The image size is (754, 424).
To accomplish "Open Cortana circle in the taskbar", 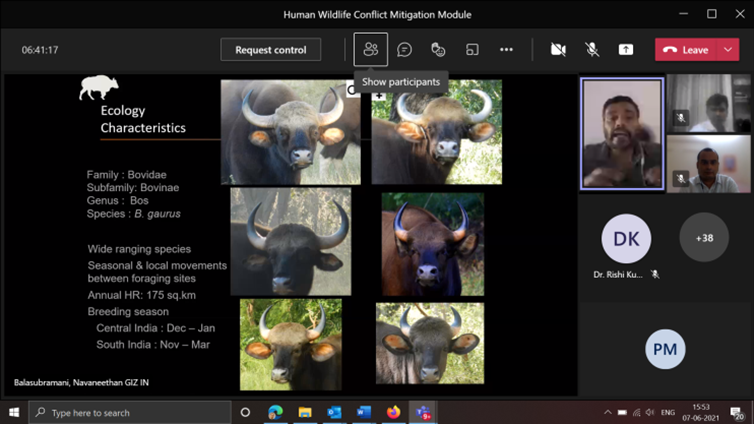I will click(245, 412).
